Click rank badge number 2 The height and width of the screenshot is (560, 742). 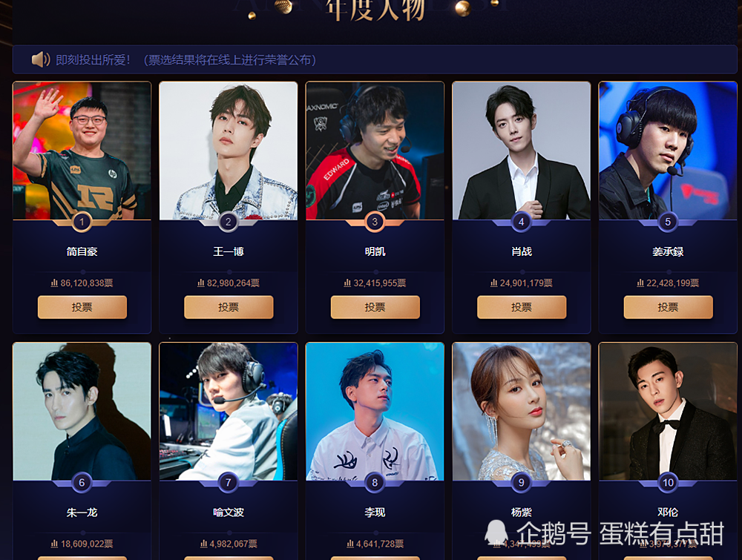coord(228,222)
